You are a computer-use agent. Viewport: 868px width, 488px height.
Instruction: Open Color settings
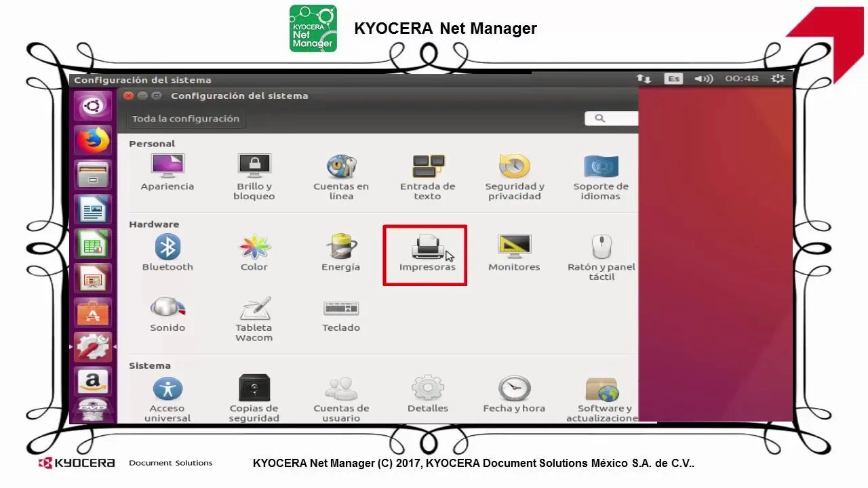[x=254, y=252]
